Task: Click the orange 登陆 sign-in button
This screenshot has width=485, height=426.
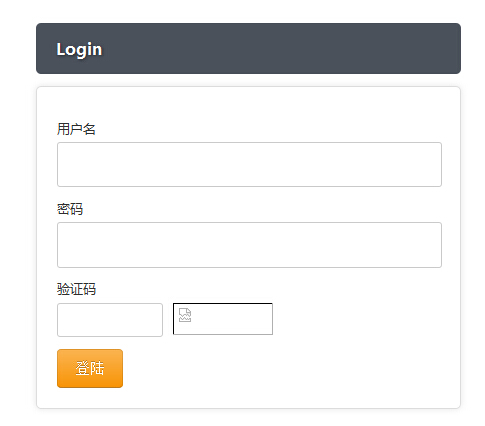Action: pyautogui.click(x=90, y=368)
